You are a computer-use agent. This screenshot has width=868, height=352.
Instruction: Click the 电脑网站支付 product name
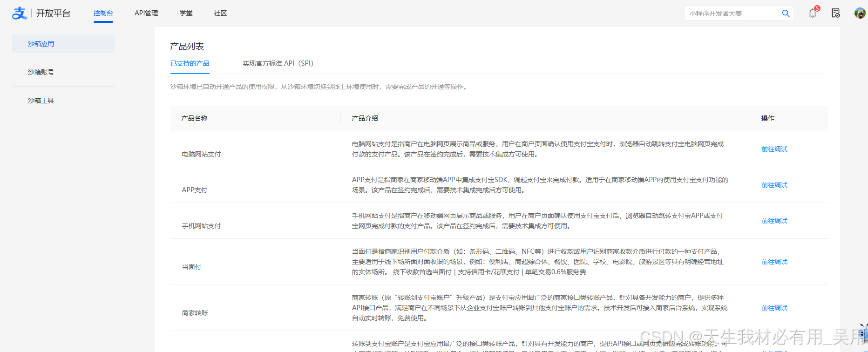[201, 154]
